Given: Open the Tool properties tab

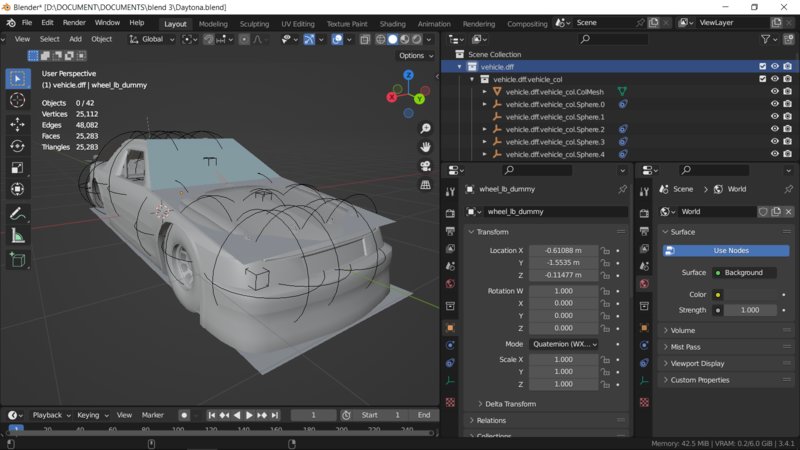Looking at the screenshot, I should pos(450,191).
